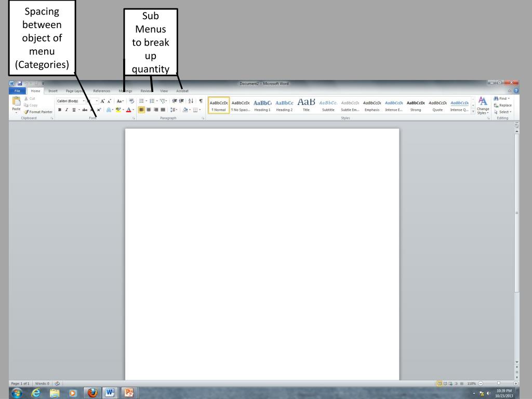532x399 pixels.
Task: Open Windows Explorer folder on taskbar
Action: pos(54,393)
